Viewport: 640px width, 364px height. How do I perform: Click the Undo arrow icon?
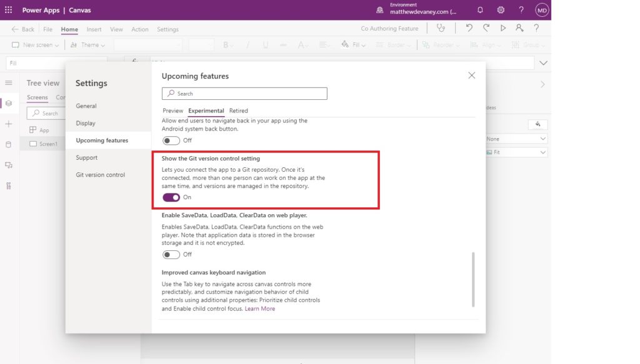(x=469, y=28)
